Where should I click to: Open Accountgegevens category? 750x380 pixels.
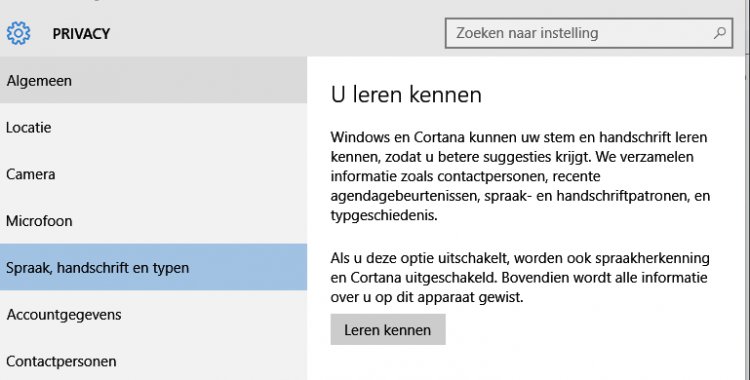[x=154, y=314]
